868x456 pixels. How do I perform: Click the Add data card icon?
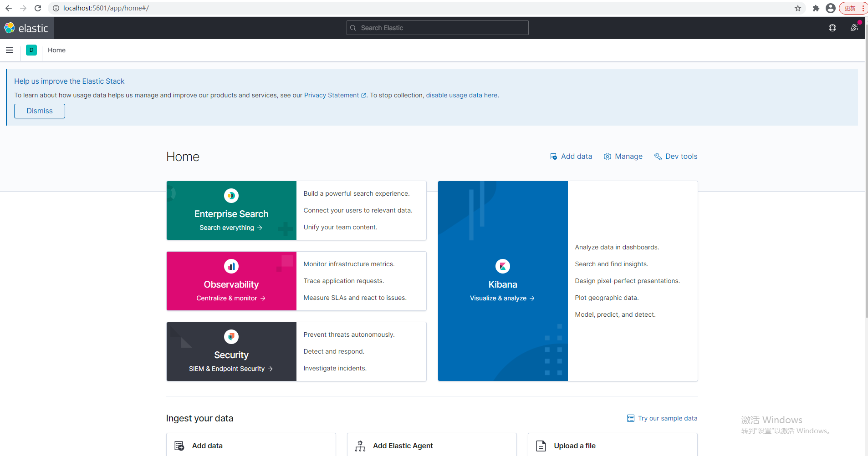(179, 446)
